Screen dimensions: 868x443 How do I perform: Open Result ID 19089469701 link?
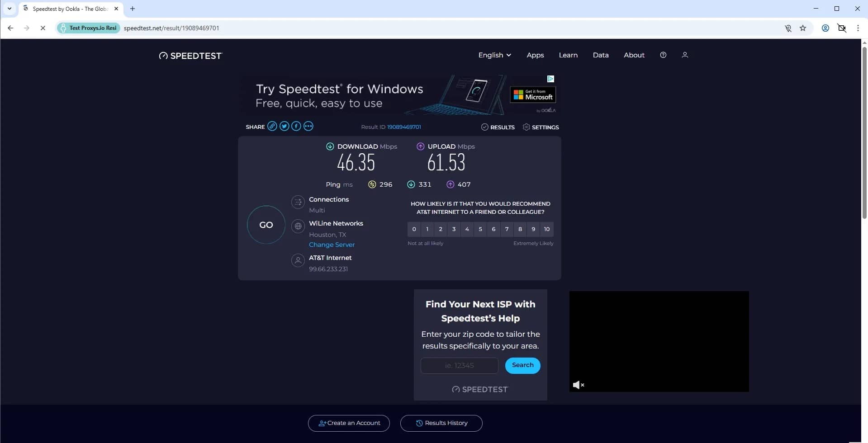404,127
